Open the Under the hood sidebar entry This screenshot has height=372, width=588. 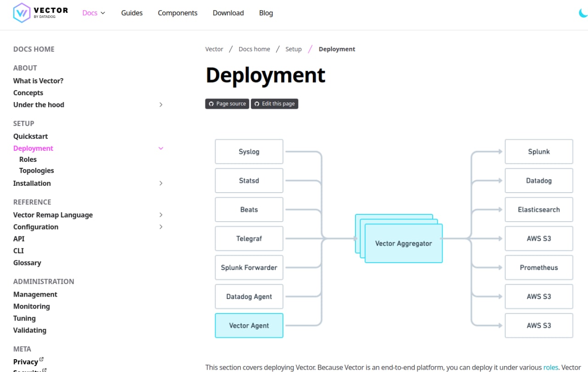39,105
